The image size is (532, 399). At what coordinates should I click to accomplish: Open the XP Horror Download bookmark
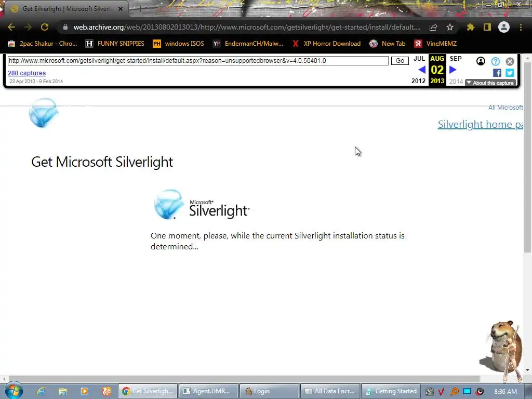(x=326, y=44)
